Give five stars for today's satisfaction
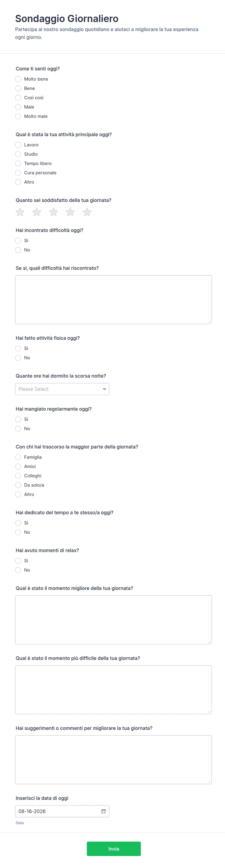Screen dimensions: 225x868 tap(87, 212)
